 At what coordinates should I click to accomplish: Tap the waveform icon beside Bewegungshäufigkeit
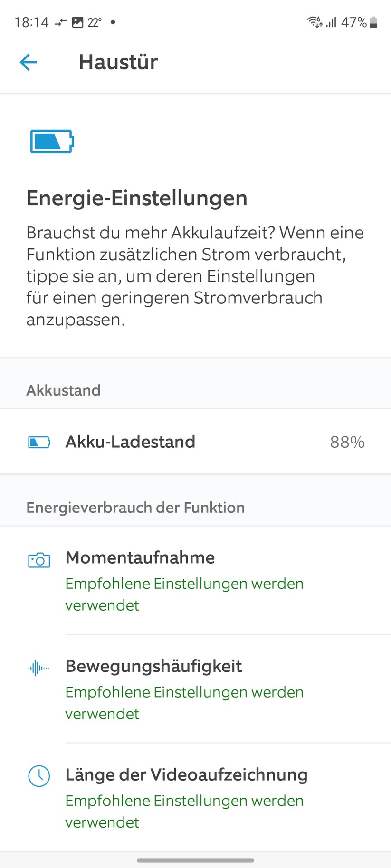click(38, 668)
